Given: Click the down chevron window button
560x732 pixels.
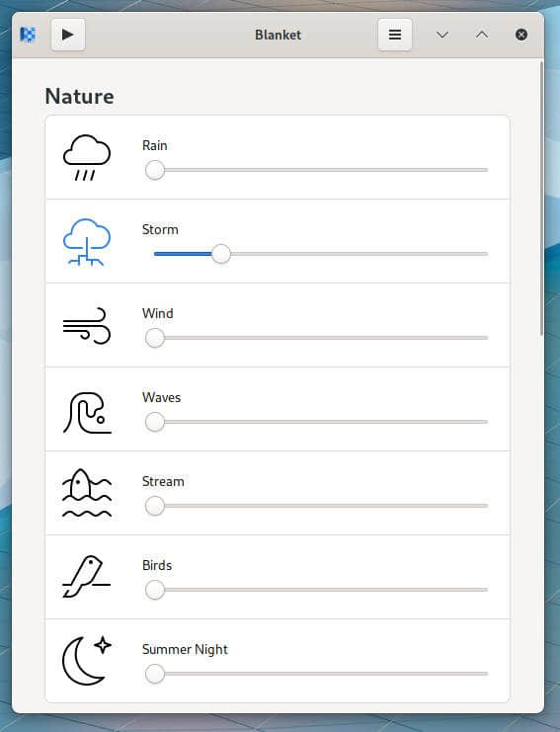Looking at the screenshot, I should point(442,35).
